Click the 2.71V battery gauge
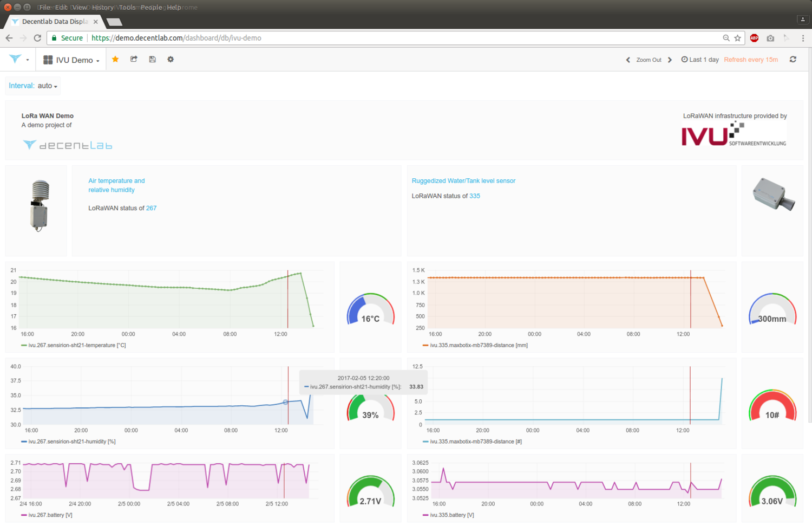812x525 pixels. pos(371,492)
